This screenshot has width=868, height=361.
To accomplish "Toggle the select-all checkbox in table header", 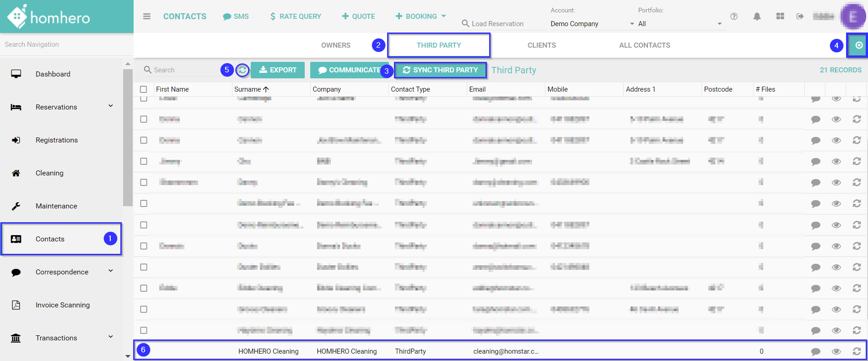I will 144,89.
